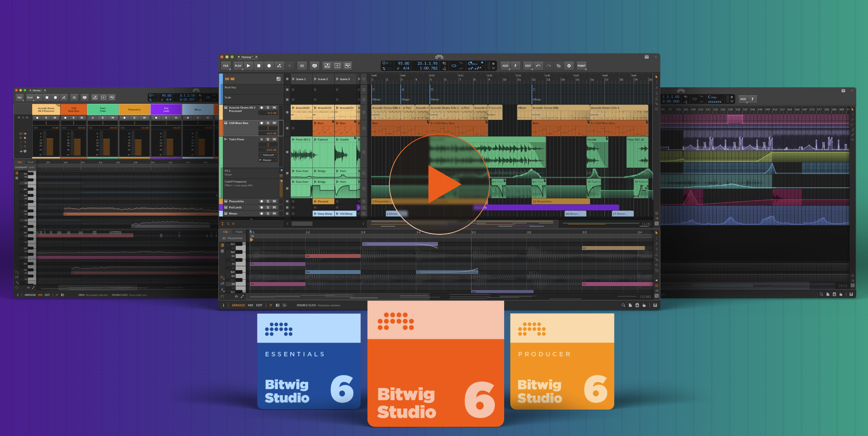Select the knife tool in the arranger palette
This screenshot has width=868, height=436.
[x=656, y=103]
